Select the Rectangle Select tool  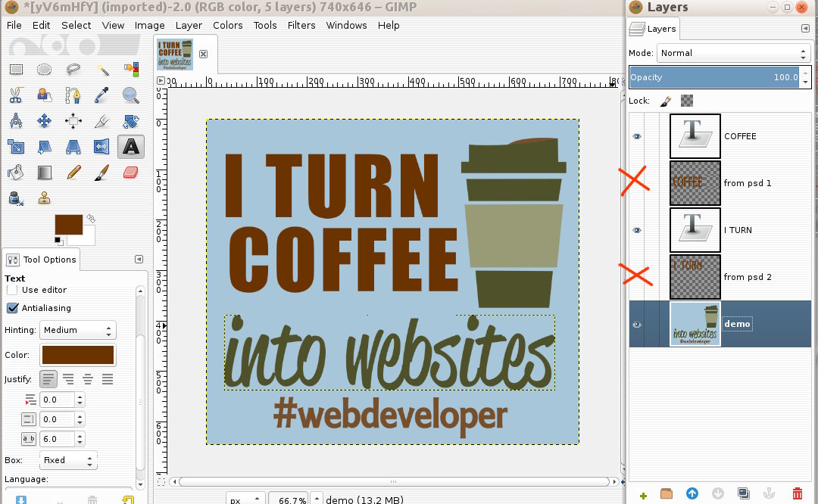click(x=16, y=70)
